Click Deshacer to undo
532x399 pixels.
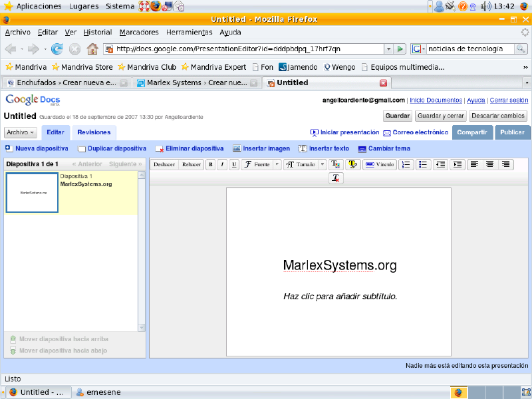pos(164,164)
